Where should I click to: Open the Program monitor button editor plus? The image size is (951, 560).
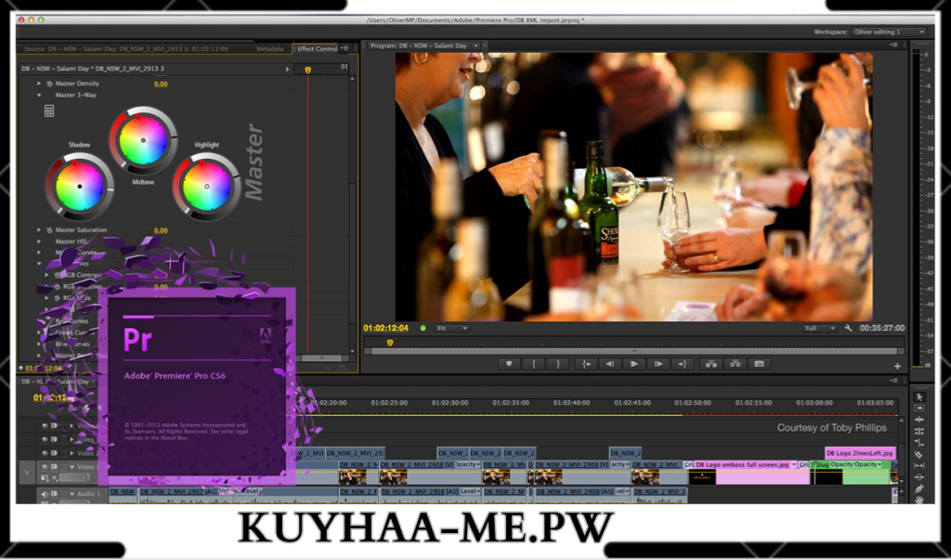[897, 367]
